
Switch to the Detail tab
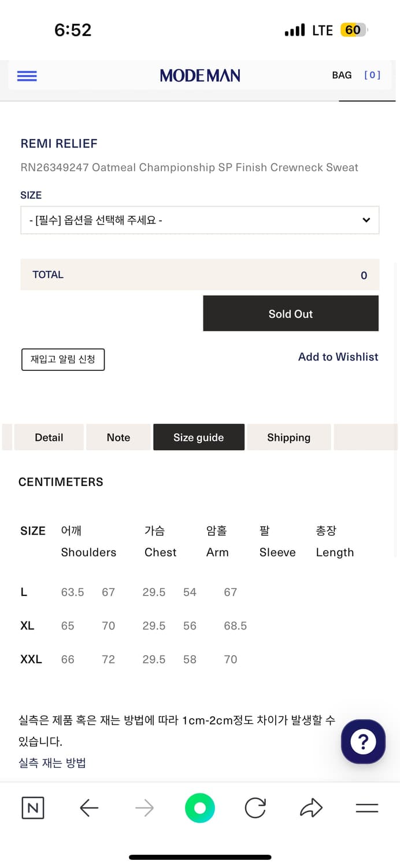click(49, 437)
